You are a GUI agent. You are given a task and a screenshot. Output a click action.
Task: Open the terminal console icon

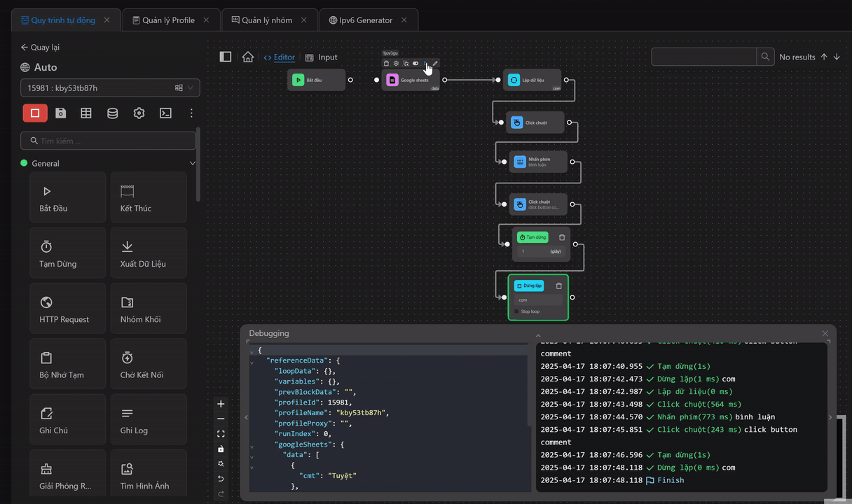click(165, 113)
